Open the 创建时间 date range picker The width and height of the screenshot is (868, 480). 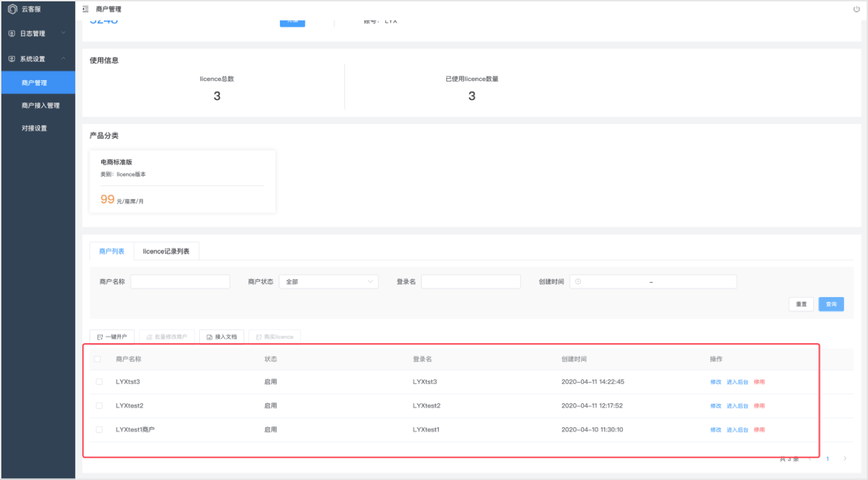pos(653,281)
